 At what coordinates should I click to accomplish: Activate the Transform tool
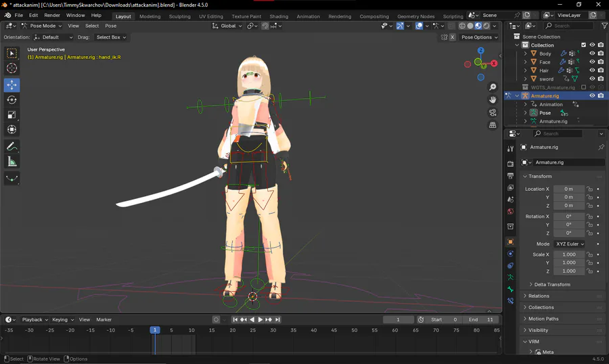(x=12, y=129)
